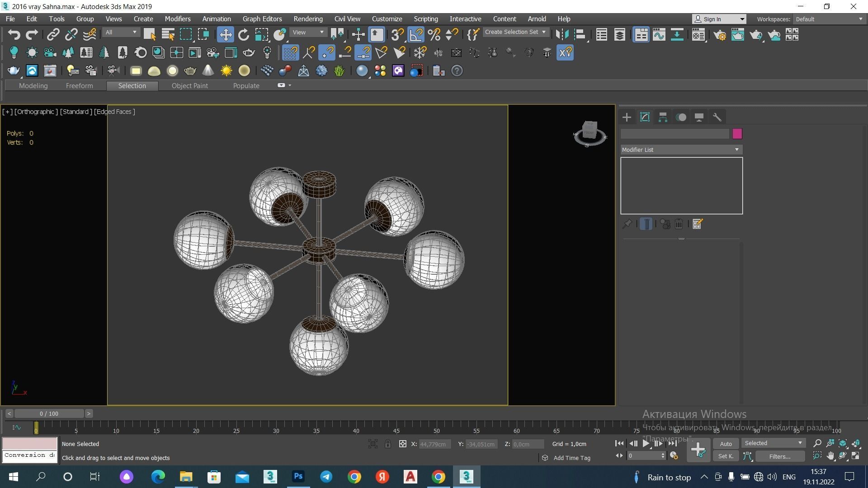Open Render Setup dialog icon
The image size is (868, 488).
click(720, 35)
